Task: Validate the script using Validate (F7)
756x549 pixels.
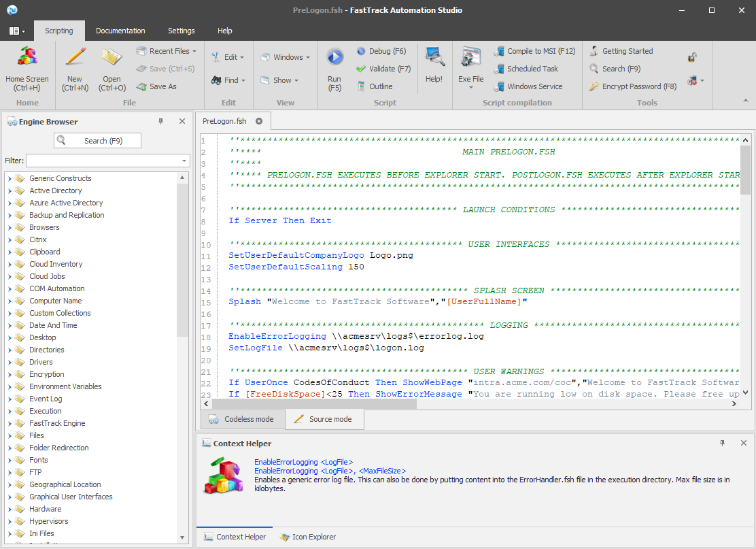Action: (x=382, y=68)
